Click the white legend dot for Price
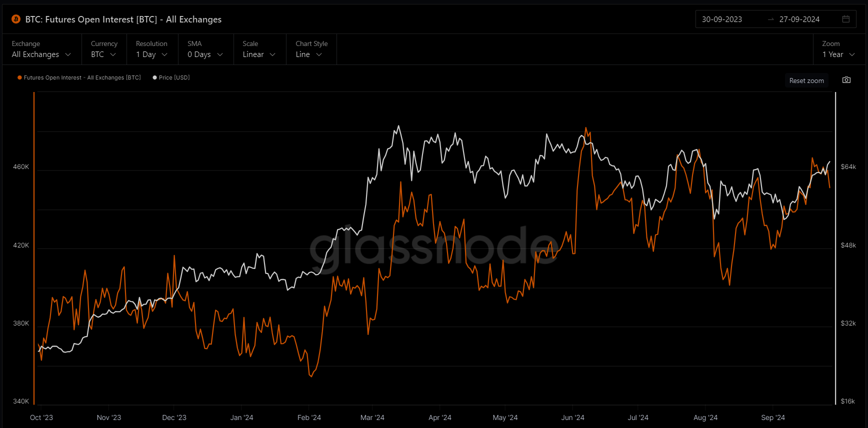Screen dimensions: 868x428 [x=154, y=77]
